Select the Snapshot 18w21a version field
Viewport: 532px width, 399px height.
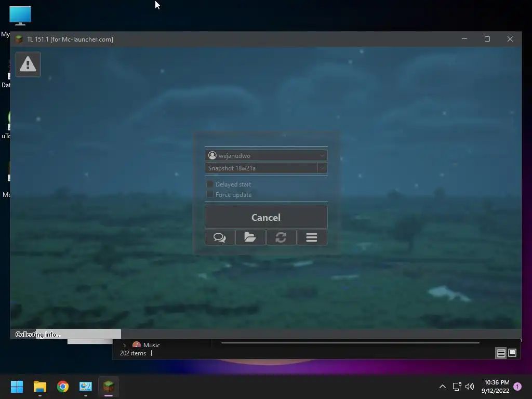[261, 168]
